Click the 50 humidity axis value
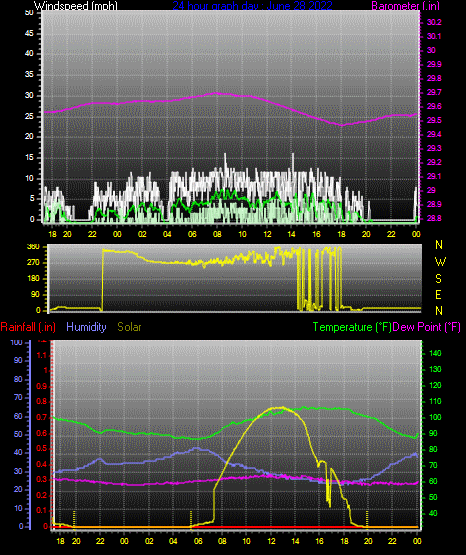 18,434
